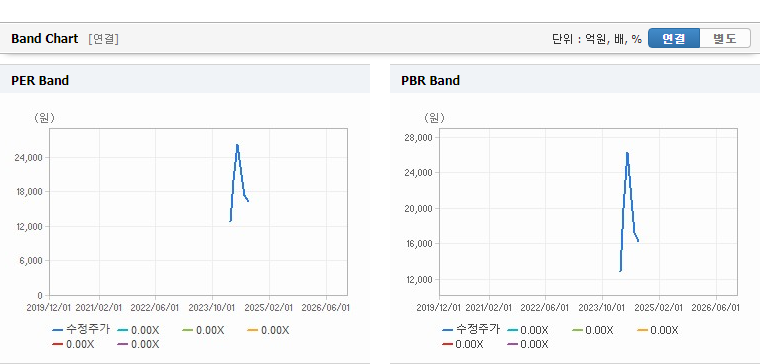The image size is (760, 364).
Task: Click the 단위 : 억원, 배, % label
Action: [597, 39]
